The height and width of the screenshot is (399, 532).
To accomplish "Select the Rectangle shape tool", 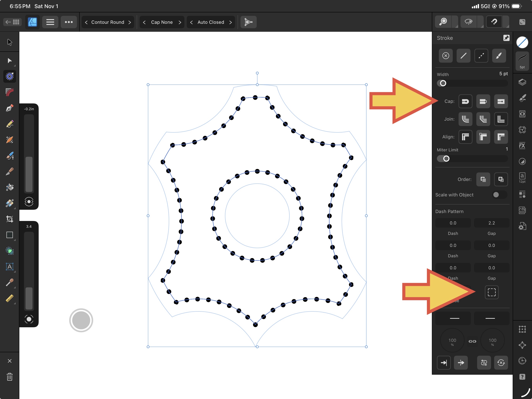I will [10, 235].
